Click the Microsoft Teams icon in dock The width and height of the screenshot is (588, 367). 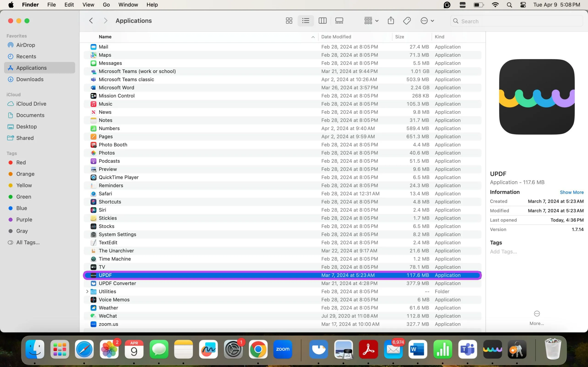click(x=468, y=349)
